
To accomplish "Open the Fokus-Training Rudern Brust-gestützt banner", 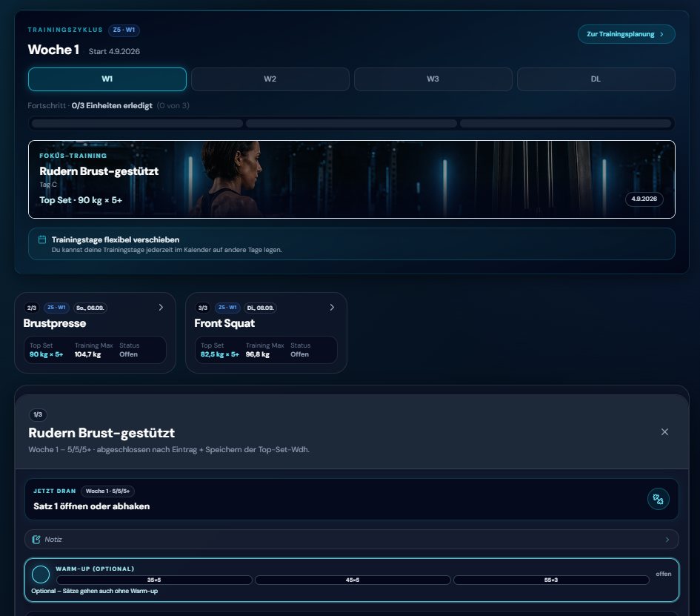I will pos(351,179).
